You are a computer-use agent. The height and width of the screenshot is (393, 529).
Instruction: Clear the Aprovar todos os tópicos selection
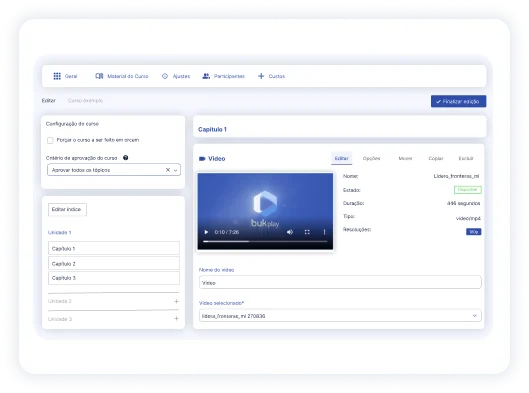[x=168, y=170]
